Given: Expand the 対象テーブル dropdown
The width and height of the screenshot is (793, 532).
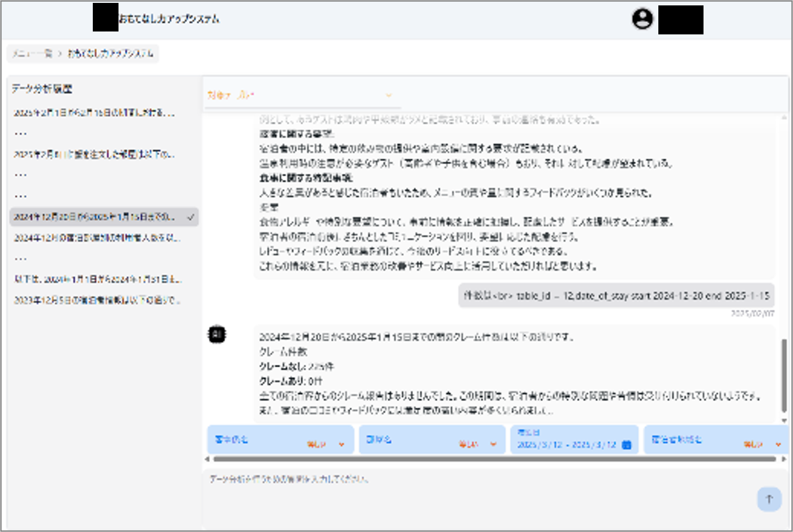Looking at the screenshot, I should click(388, 95).
